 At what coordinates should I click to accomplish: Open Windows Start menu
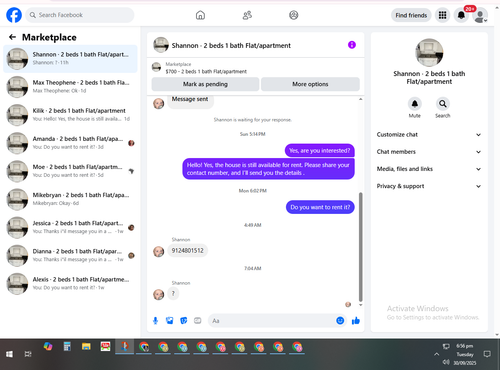(x=9, y=354)
